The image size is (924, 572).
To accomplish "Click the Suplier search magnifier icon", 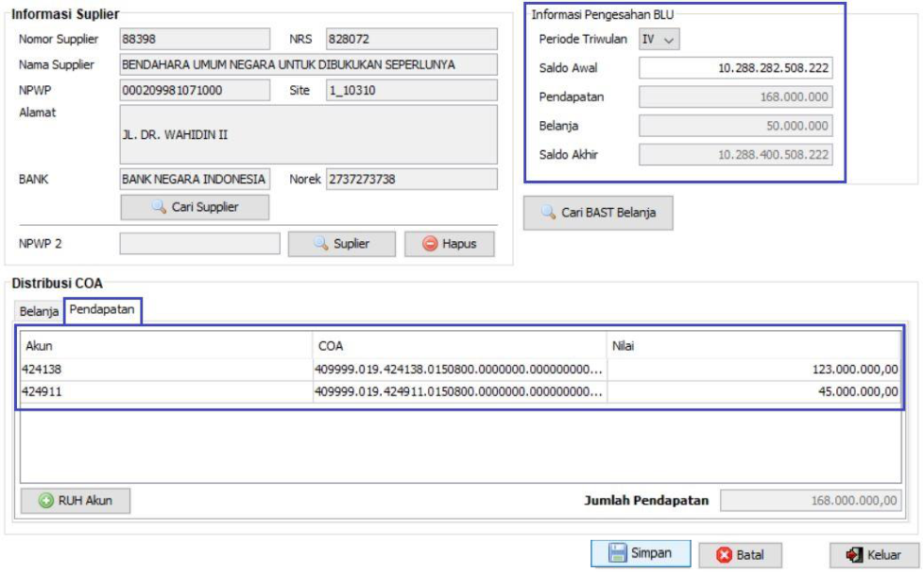I will pyautogui.click(x=322, y=244).
